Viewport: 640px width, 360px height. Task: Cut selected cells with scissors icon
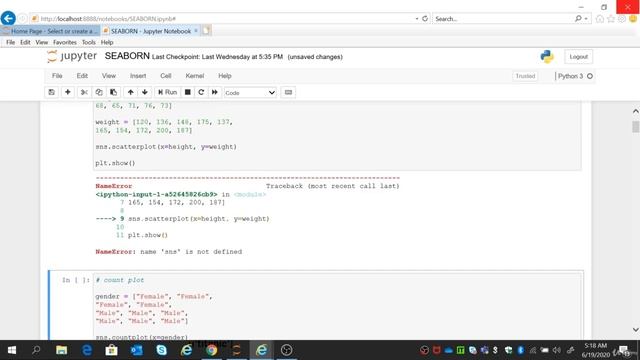point(84,92)
